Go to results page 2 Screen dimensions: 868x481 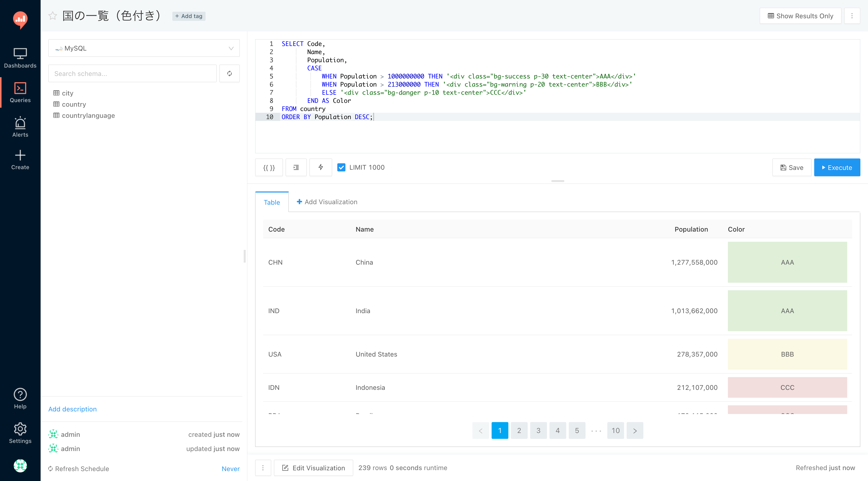click(x=519, y=430)
